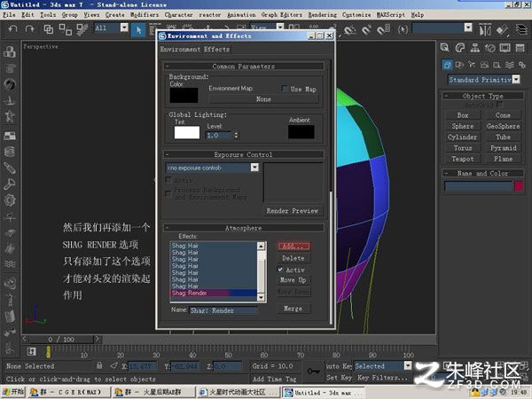Click the Unlink Selection tool icon
The height and width of the screenshot is (399, 532).
click(65, 29)
